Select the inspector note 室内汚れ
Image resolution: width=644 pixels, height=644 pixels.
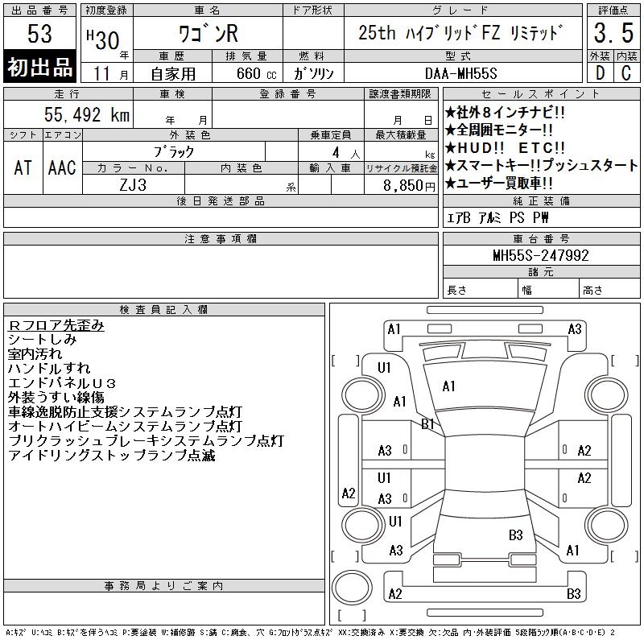[35, 354]
